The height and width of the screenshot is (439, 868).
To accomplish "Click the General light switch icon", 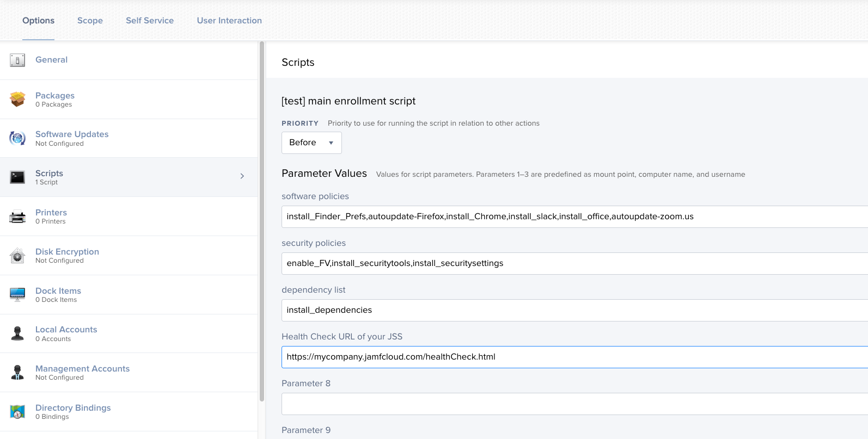I will coord(17,60).
